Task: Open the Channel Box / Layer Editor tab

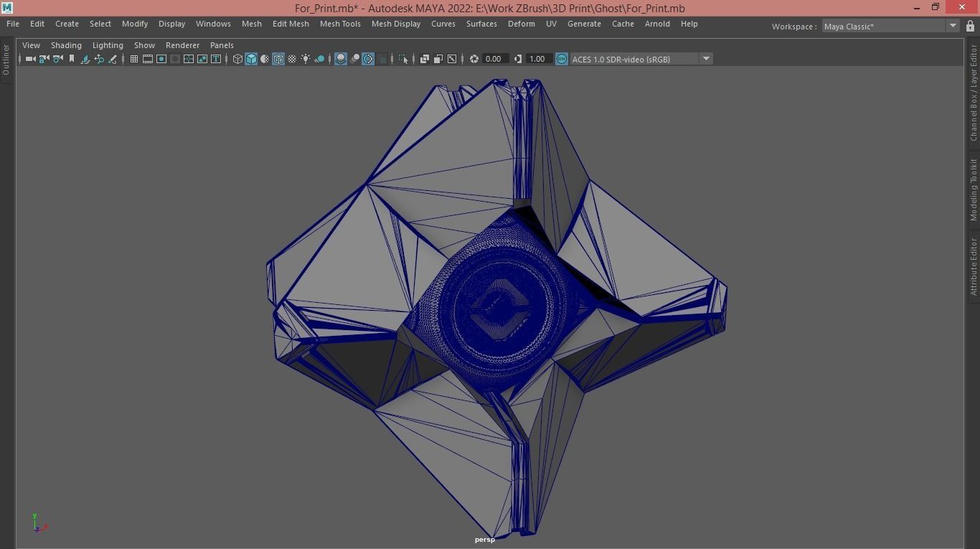Action: click(974, 93)
